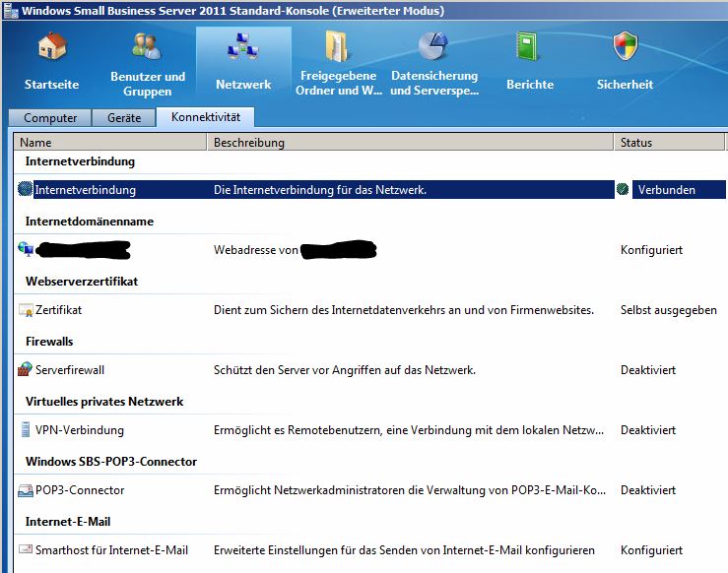
Task: Click Deaktiviert status of Serverfirewall
Action: coord(648,370)
